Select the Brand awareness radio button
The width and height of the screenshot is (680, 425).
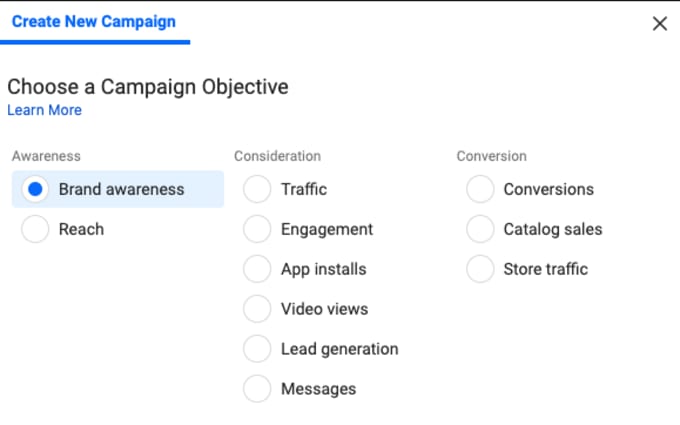35,189
